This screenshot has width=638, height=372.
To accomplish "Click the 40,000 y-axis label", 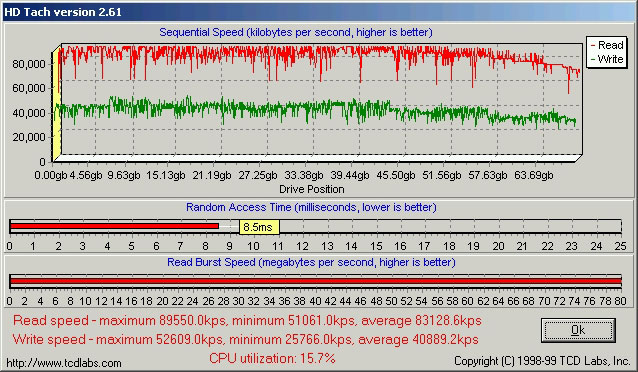I will tap(29, 113).
